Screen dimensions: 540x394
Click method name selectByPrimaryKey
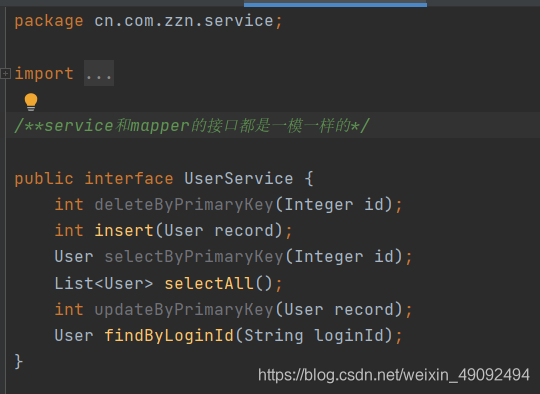[194, 257]
